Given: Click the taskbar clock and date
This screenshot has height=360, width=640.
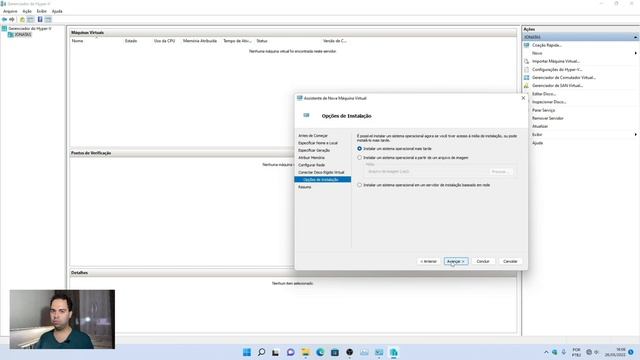Looking at the screenshot, I should coord(616,352).
